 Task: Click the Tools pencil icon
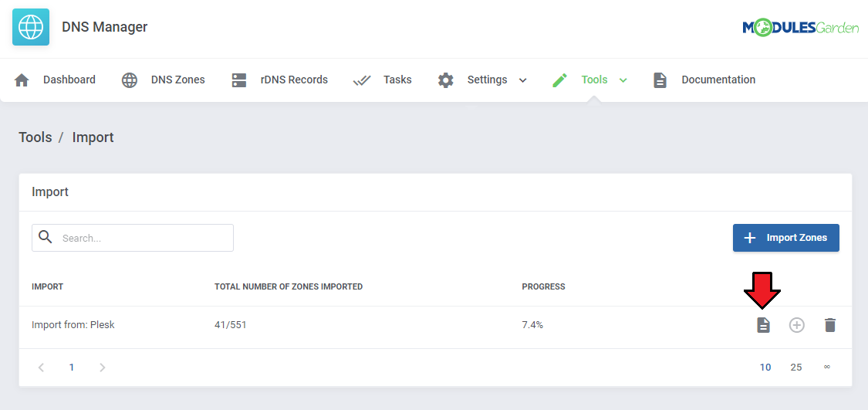(559, 80)
